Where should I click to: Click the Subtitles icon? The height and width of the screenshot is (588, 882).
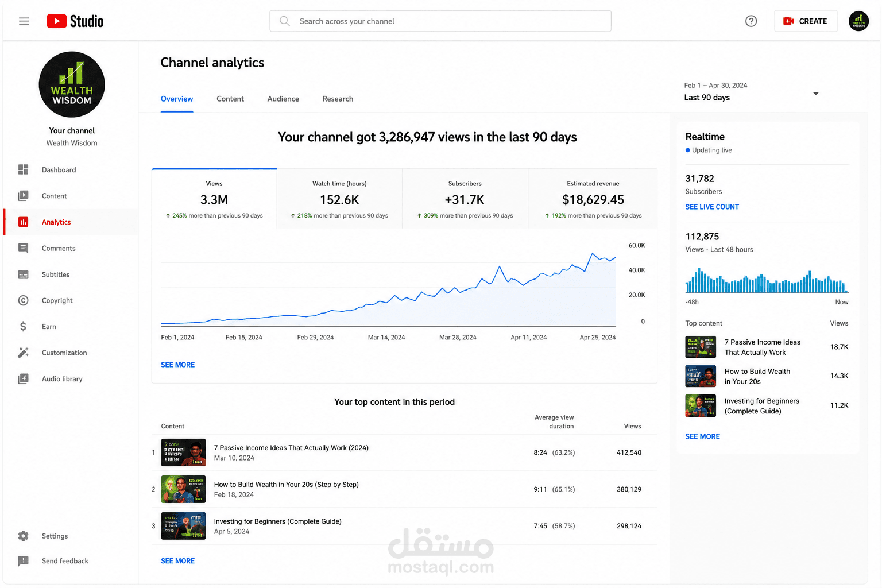(23, 274)
